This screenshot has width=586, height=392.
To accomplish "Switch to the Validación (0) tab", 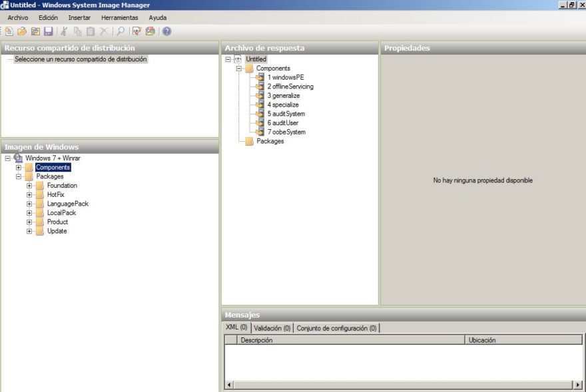I will pos(272,328).
